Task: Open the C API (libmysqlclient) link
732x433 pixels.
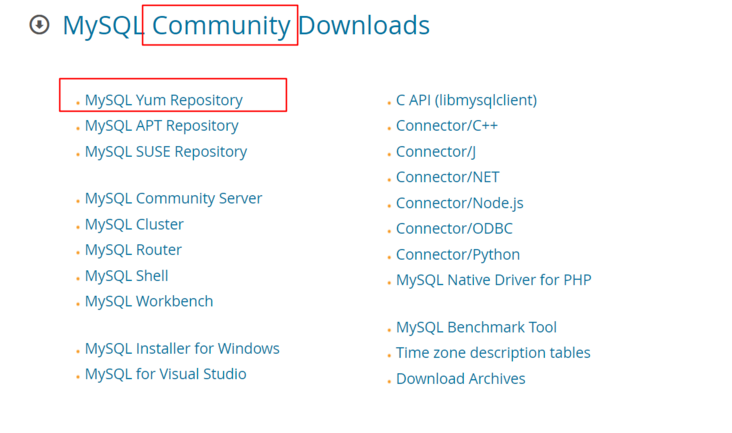Action: coord(466,100)
